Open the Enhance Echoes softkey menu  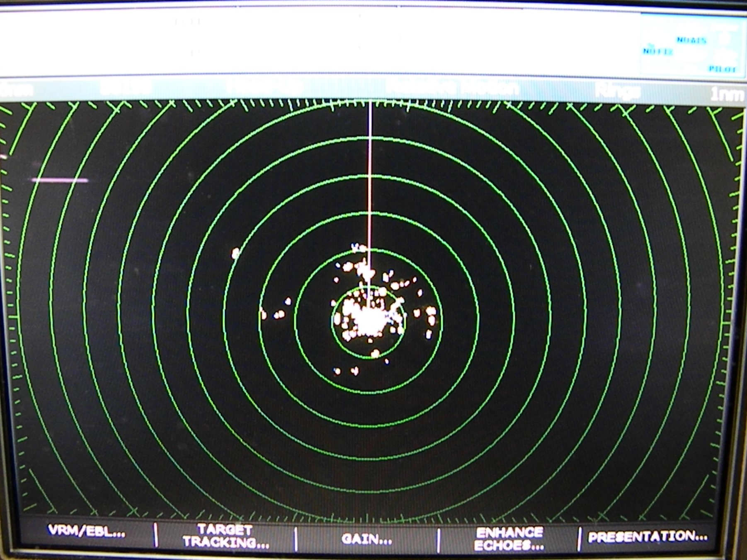[509, 539]
